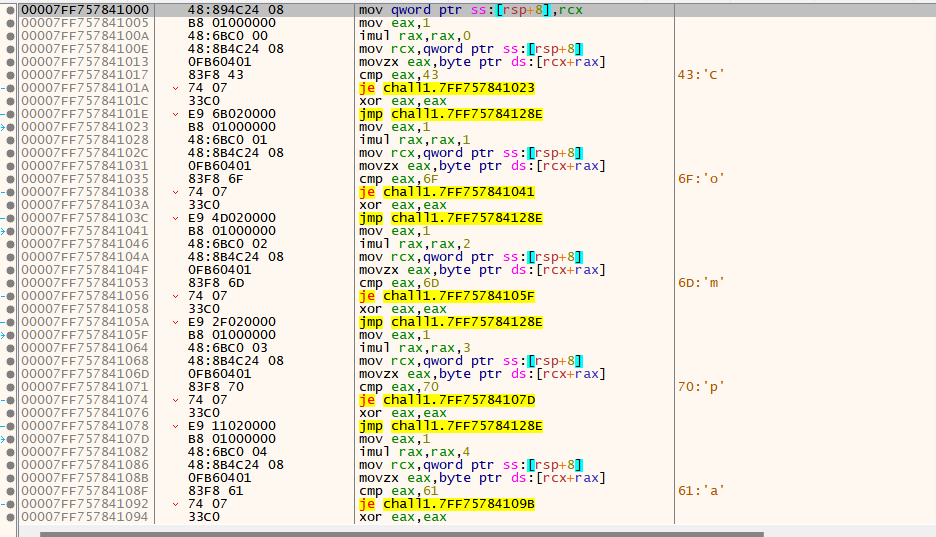The width and height of the screenshot is (936, 537).
Task: Click comment 70:'p'
Action: (701, 387)
